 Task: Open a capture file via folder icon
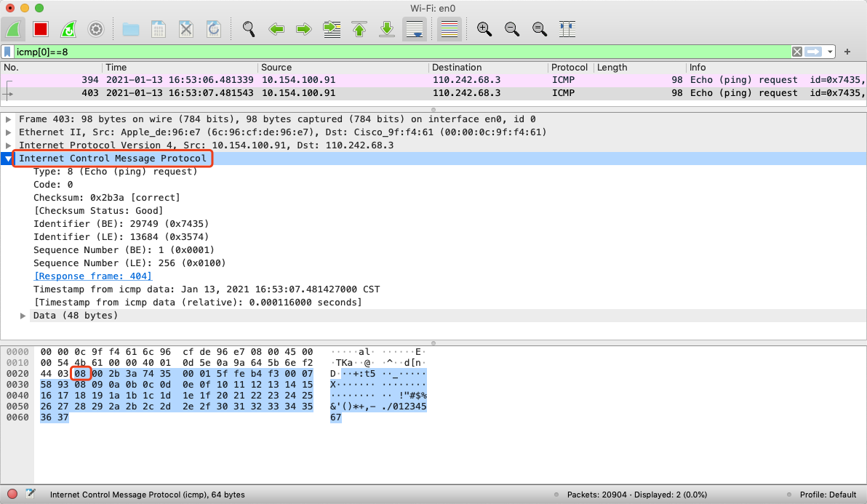pos(131,29)
